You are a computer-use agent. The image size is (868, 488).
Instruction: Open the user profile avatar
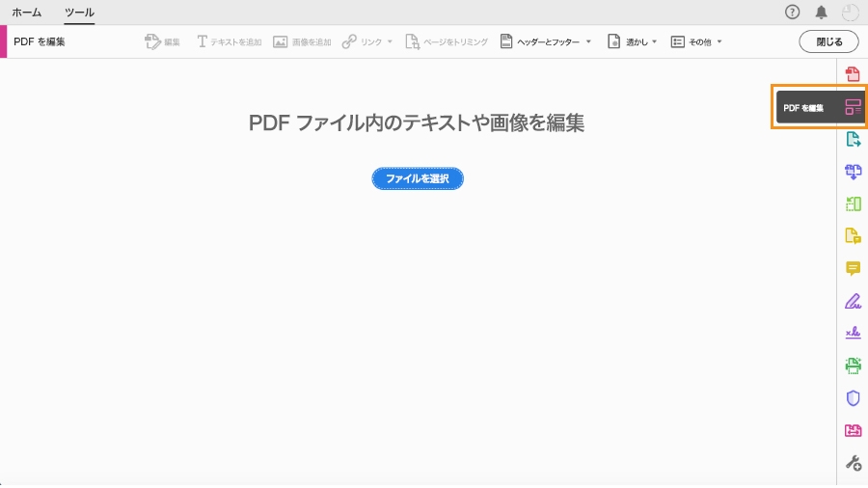[850, 13]
